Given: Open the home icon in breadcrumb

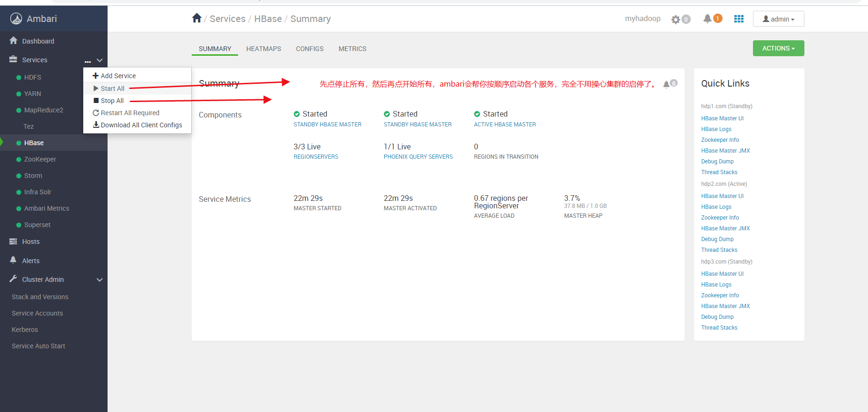Looking at the screenshot, I should [x=197, y=18].
